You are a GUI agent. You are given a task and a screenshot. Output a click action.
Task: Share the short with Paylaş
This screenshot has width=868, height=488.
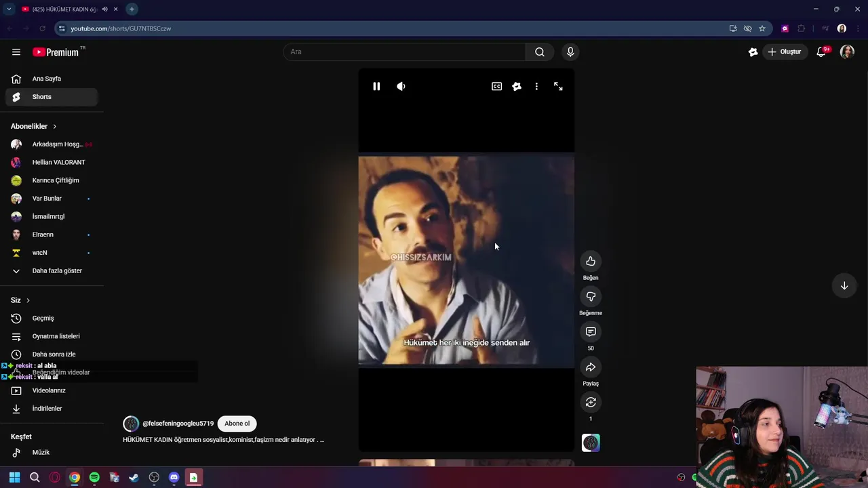point(591,367)
